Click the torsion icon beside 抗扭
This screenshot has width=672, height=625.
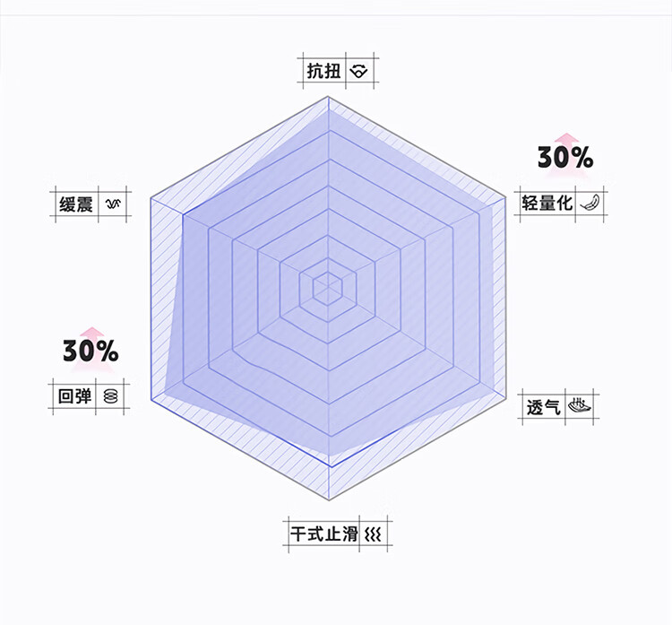coord(358,72)
